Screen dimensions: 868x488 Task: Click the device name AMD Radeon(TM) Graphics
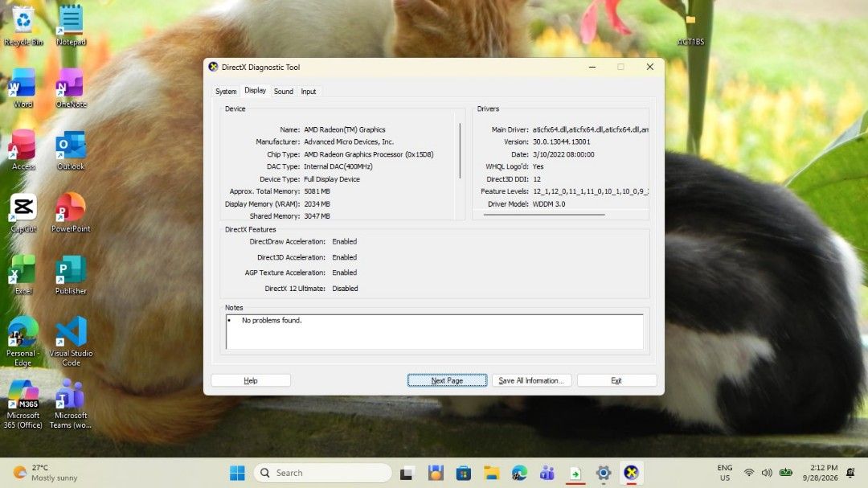pos(344,129)
